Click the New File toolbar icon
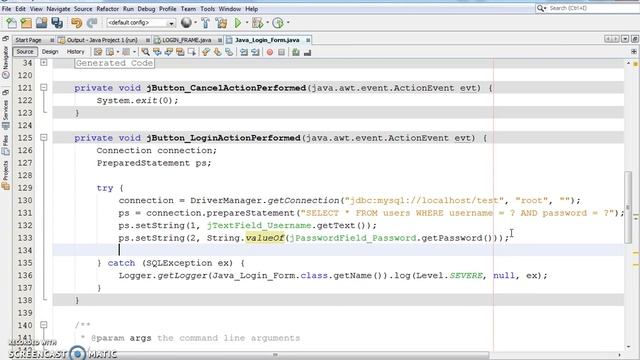 pyautogui.click(x=11, y=23)
